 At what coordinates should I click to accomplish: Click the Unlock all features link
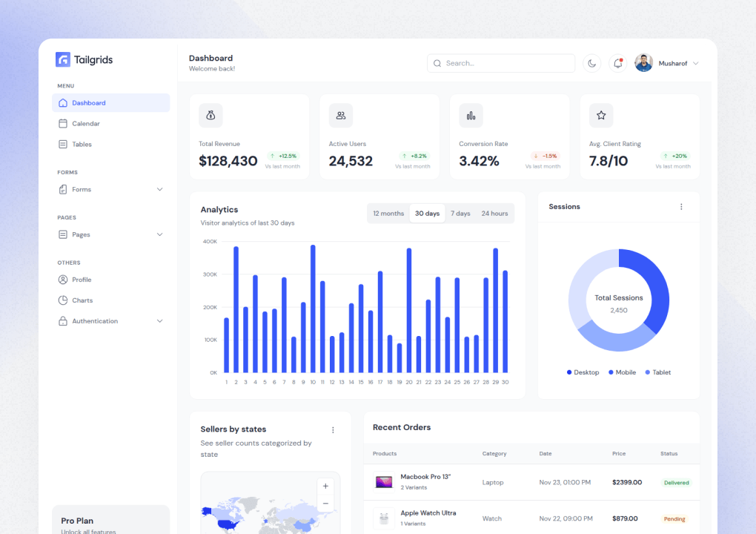(90, 531)
